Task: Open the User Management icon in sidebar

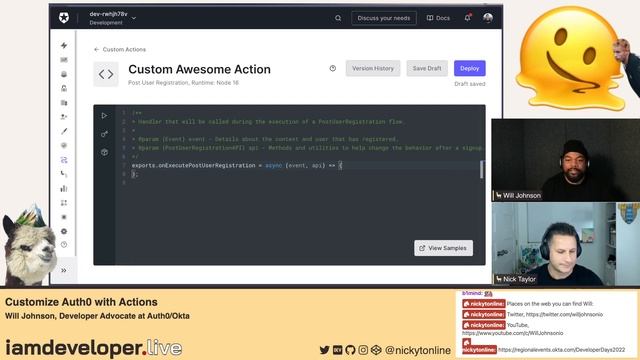Action: 64,117
